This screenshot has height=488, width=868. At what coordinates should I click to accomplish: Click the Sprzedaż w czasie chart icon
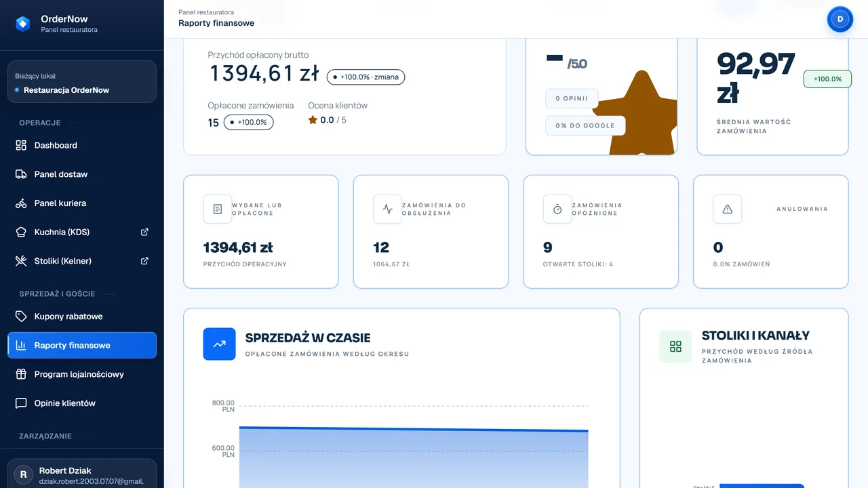pos(220,344)
